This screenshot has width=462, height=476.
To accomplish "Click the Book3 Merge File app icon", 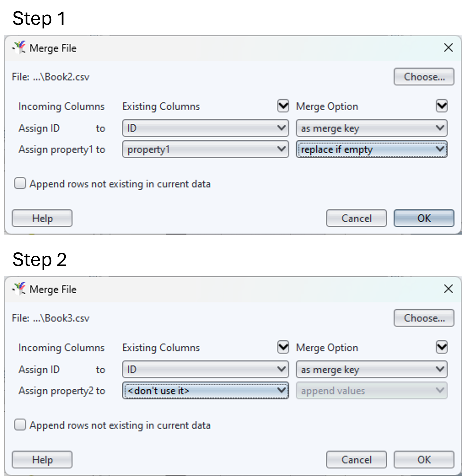I will [x=19, y=289].
